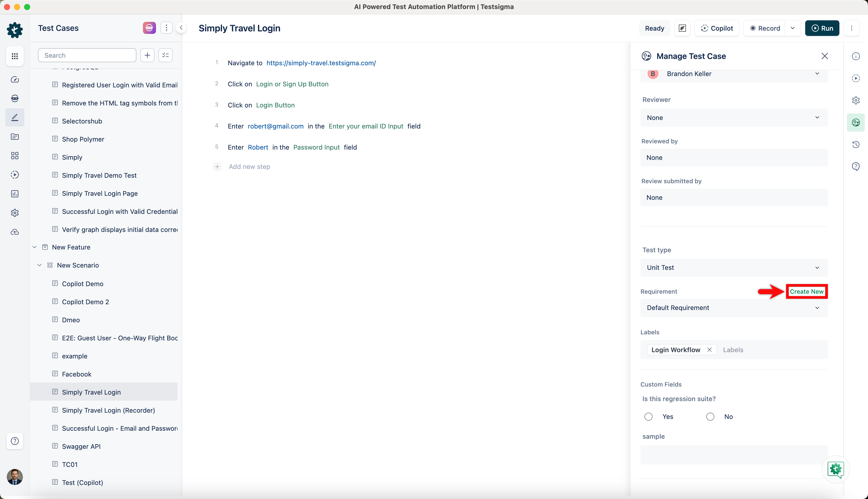
Task: Click the Run button
Action: pyautogui.click(x=822, y=28)
